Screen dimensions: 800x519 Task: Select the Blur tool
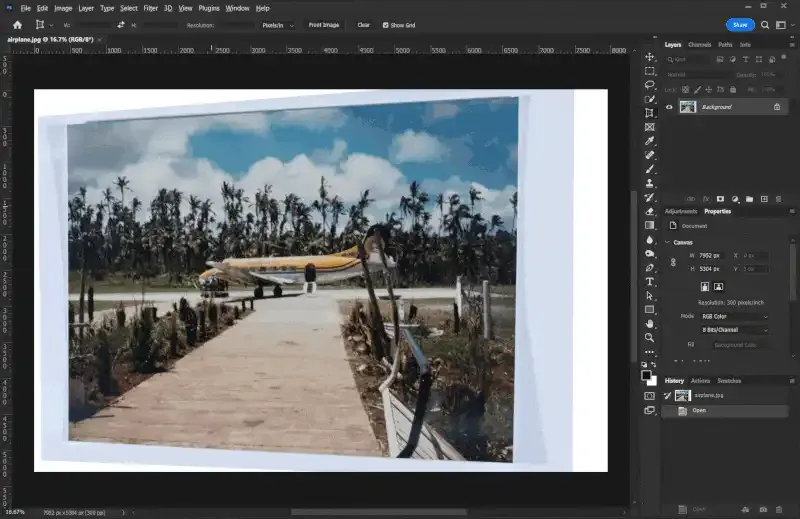649,239
